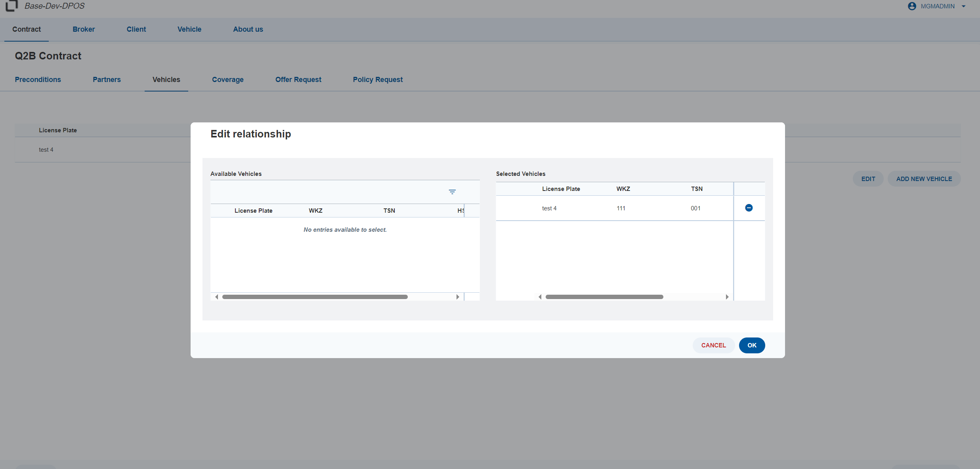Screen dimensions: 980x469
Task: Click the License Plate header in Available Vehicles
Action: [x=254, y=211]
